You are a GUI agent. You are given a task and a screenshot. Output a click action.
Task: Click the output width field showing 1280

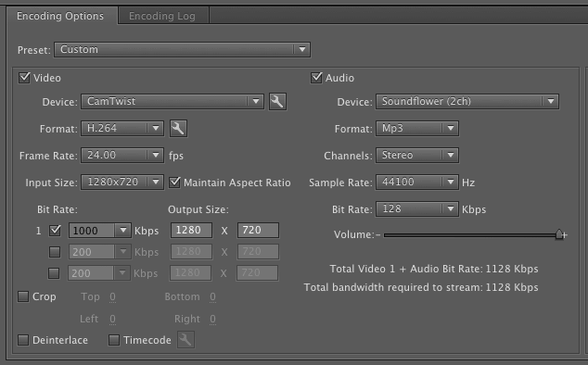pyautogui.click(x=191, y=230)
